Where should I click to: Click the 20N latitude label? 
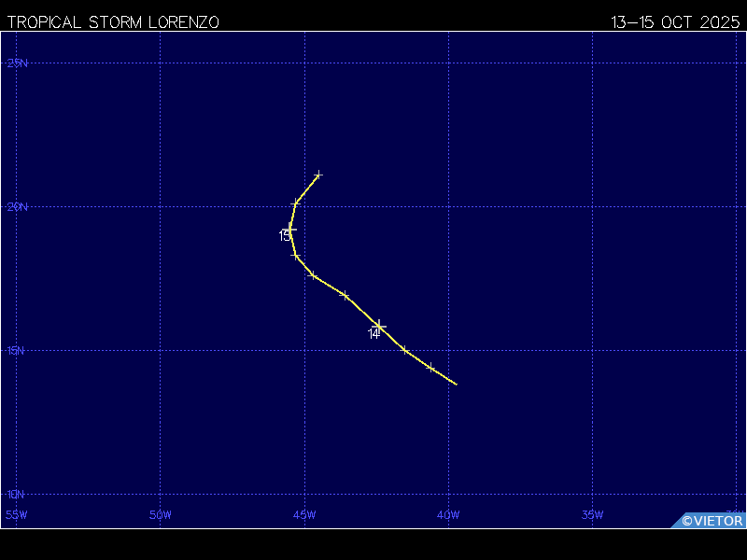coord(17,206)
